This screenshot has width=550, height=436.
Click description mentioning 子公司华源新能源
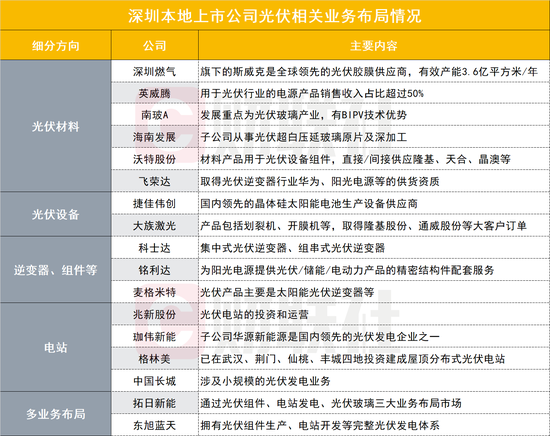pyautogui.click(x=320, y=337)
